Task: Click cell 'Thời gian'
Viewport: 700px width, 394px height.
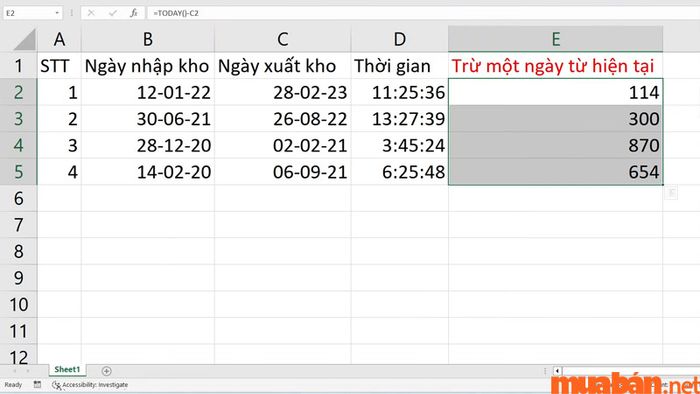Action: coord(400,66)
